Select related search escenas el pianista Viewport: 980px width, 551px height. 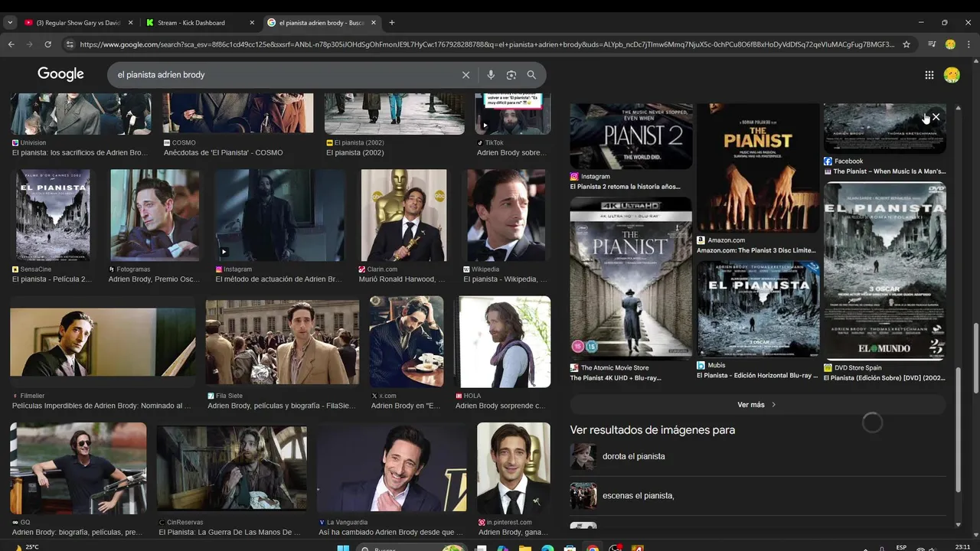[x=638, y=496]
